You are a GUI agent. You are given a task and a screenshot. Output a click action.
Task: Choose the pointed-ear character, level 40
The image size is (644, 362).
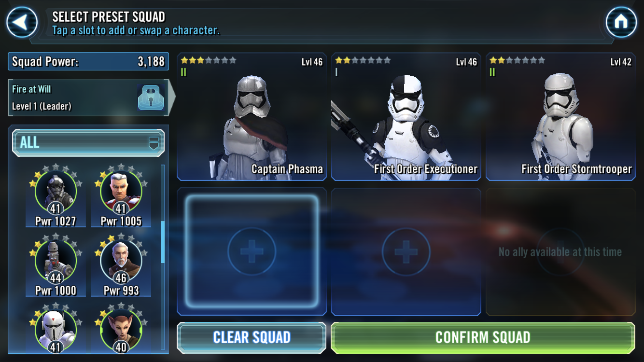(x=121, y=329)
